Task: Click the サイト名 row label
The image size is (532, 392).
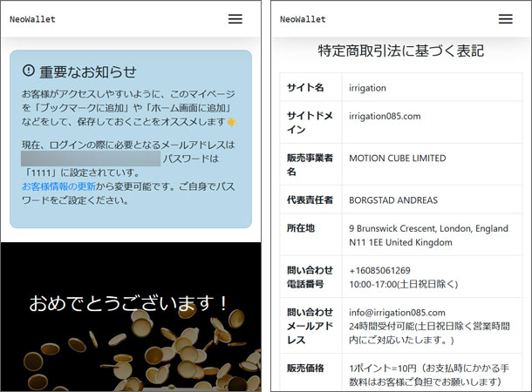Action: tap(305, 88)
